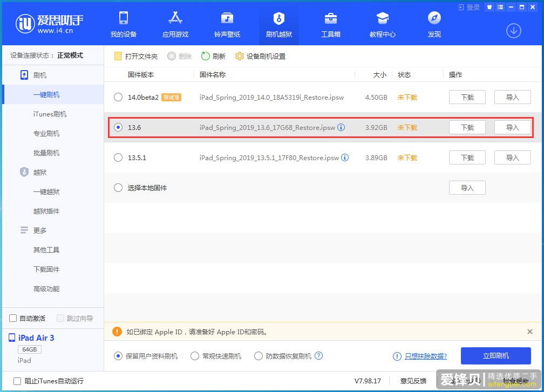Refresh the firmware list with 刷新

(213, 56)
